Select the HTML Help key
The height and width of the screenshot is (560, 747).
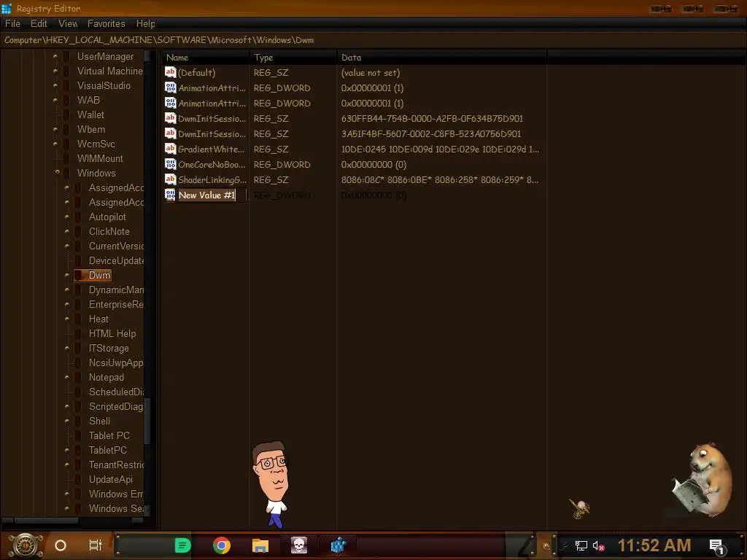click(112, 334)
